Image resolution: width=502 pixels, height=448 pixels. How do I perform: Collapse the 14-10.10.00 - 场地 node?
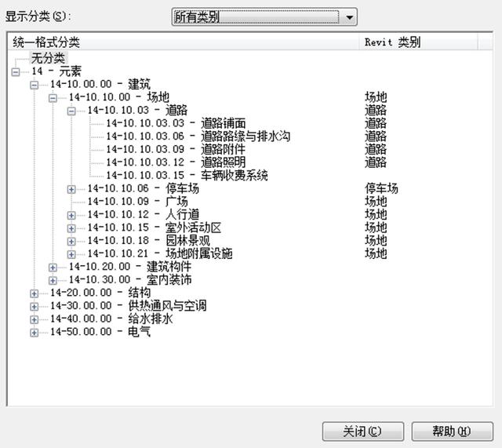[53, 98]
